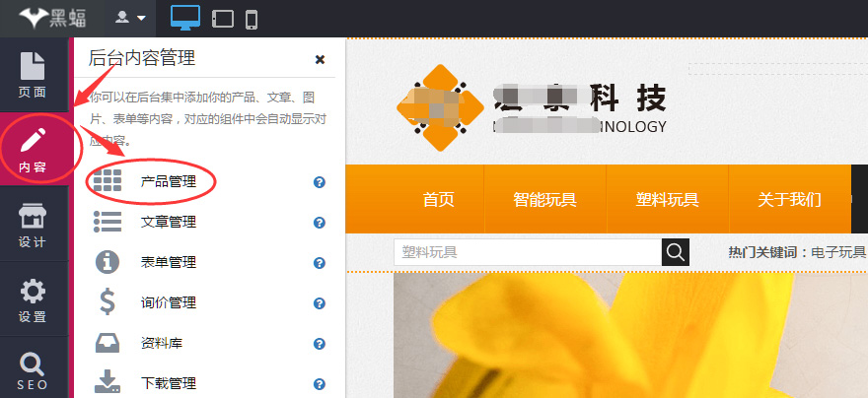Viewport: 868px width, 398px height.
Task: Focus the 塑料玩具 search input field
Action: click(527, 252)
